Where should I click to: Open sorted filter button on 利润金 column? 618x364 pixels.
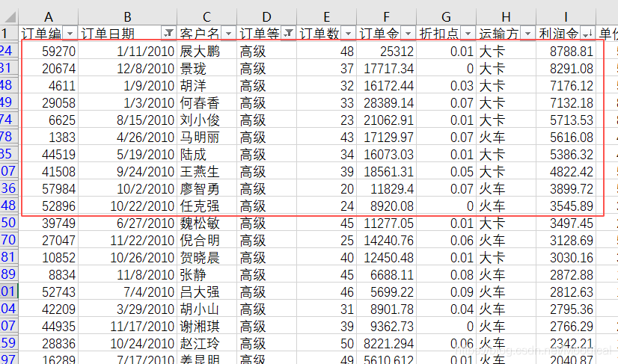point(587,34)
